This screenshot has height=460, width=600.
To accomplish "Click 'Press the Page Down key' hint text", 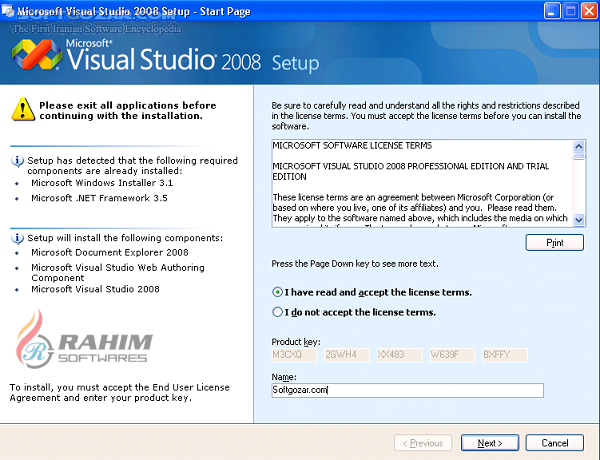I will pyautogui.click(x=355, y=264).
